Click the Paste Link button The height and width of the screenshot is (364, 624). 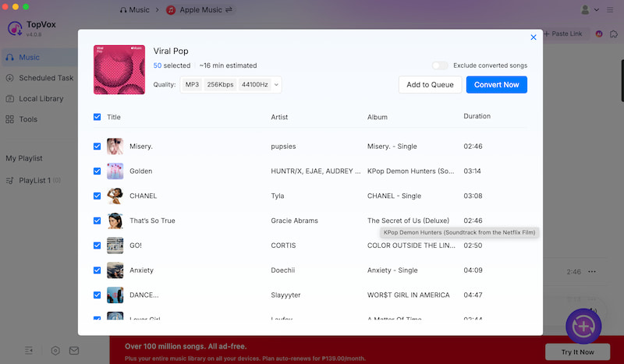[562, 34]
